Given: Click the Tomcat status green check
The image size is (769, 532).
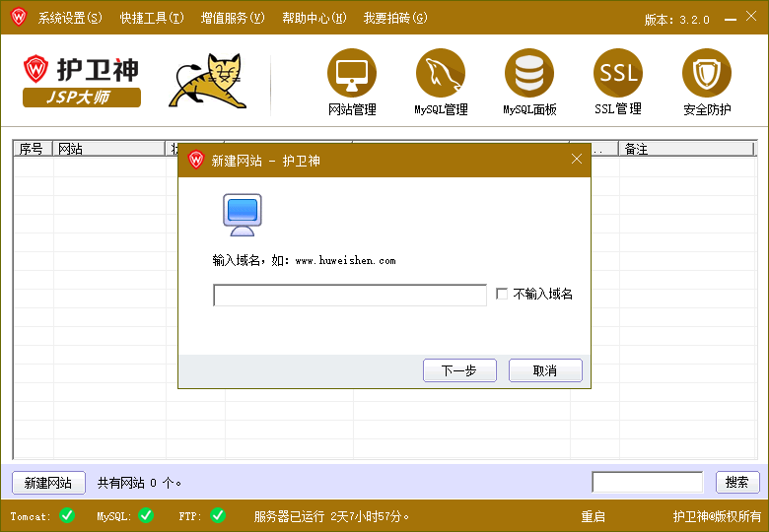Looking at the screenshot, I should click(x=67, y=515).
